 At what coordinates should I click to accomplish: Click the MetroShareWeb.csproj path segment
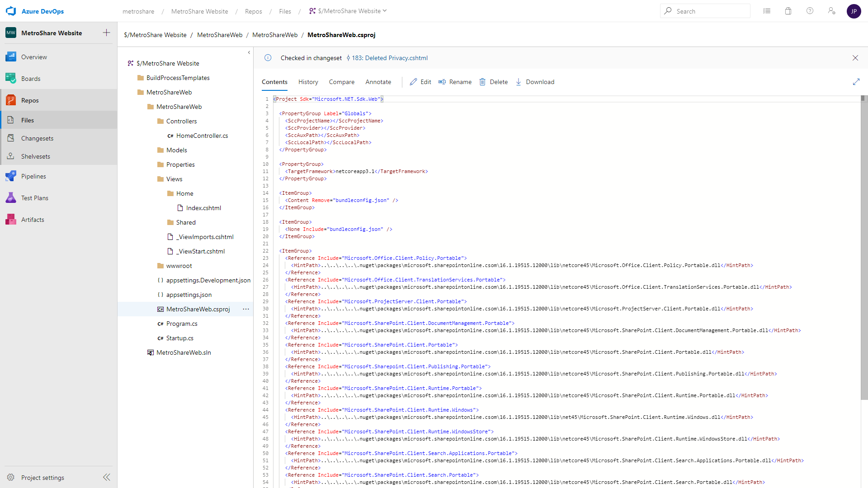point(341,35)
